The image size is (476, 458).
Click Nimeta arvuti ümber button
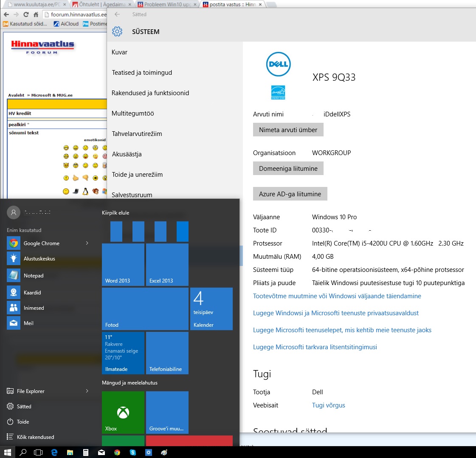[288, 130]
